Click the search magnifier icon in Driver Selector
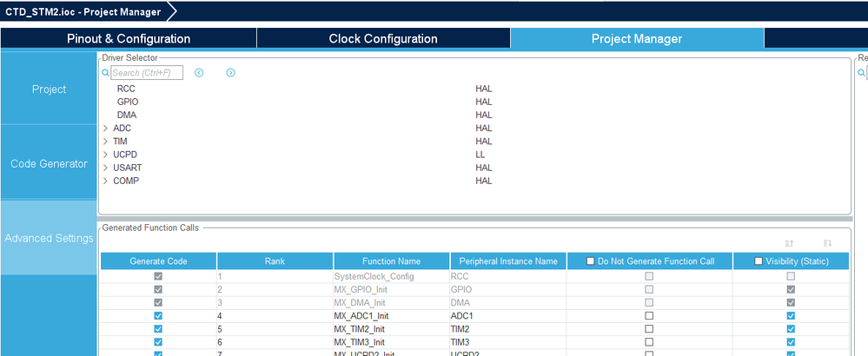The image size is (868, 356). (105, 73)
